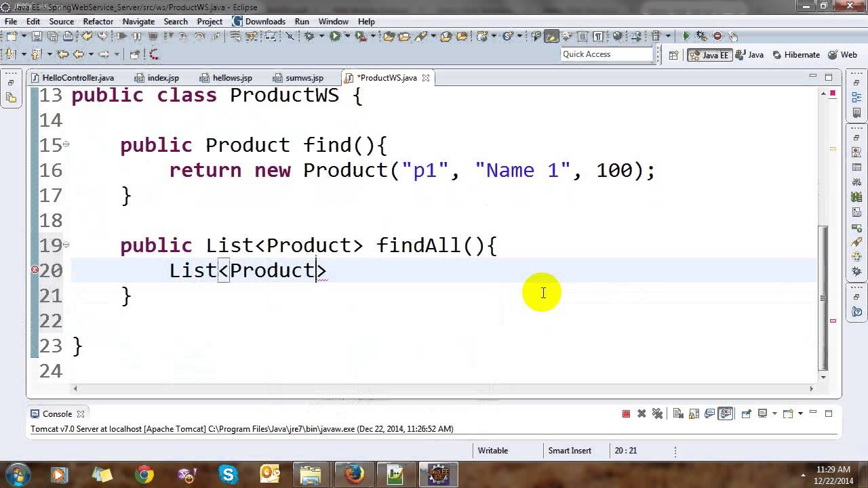This screenshot has height=488, width=868.
Task: Open Firefox from the taskbar
Action: (353, 474)
